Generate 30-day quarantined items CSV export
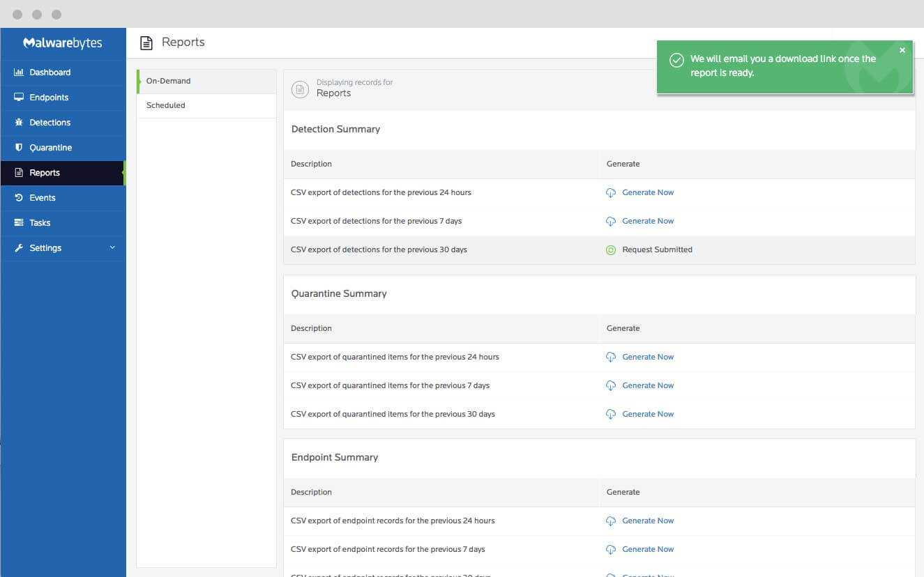This screenshot has width=924, height=577. pyautogui.click(x=647, y=414)
